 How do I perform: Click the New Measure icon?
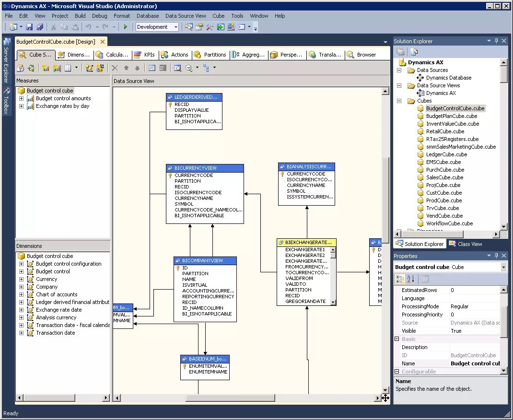click(x=46, y=68)
